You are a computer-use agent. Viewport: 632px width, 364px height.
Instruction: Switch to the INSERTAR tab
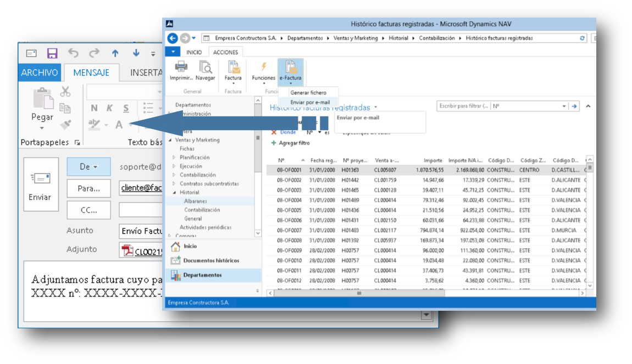point(146,72)
